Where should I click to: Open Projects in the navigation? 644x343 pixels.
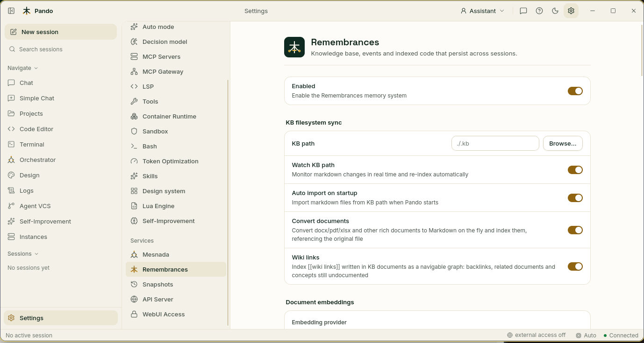click(61, 113)
